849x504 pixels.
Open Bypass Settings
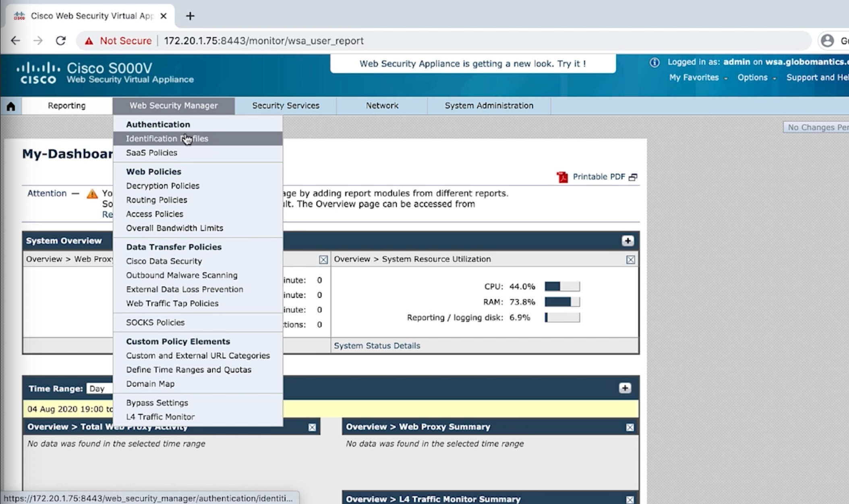tap(198, 403)
